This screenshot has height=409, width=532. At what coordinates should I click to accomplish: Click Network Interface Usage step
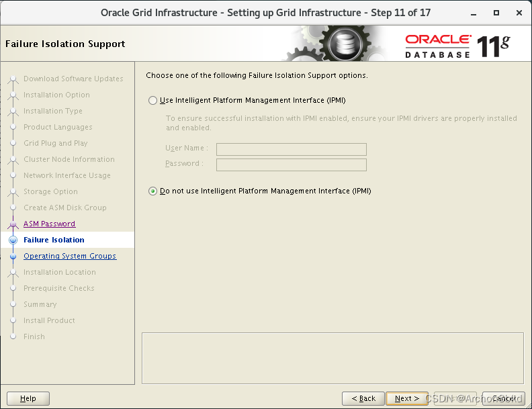coord(67,175)
